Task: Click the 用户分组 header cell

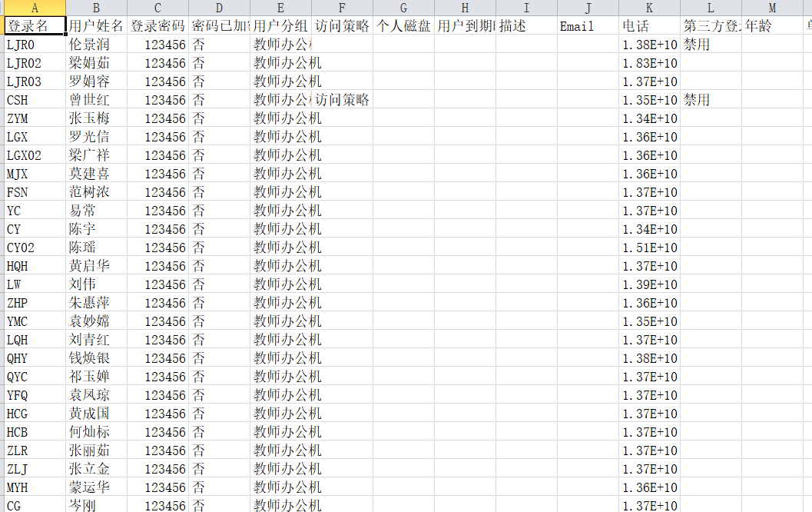Action: 280,26
